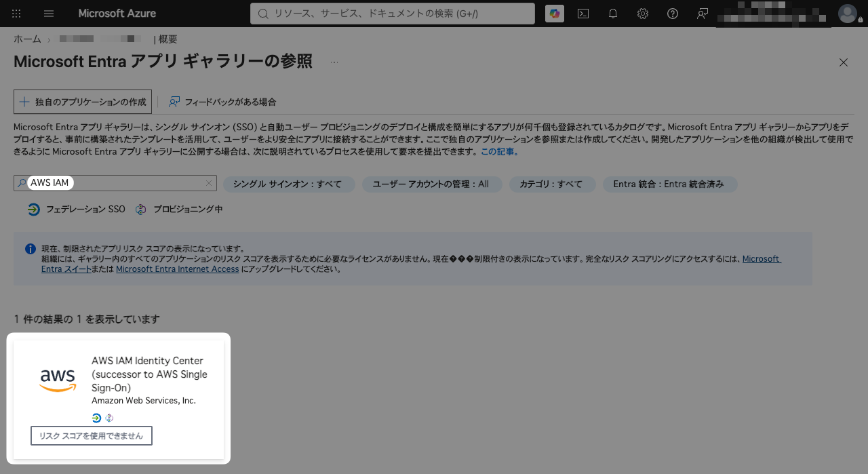The image size is (868, 474).
Task: Click the info icon in the notice banner
Action: click(x=31, y=249)
